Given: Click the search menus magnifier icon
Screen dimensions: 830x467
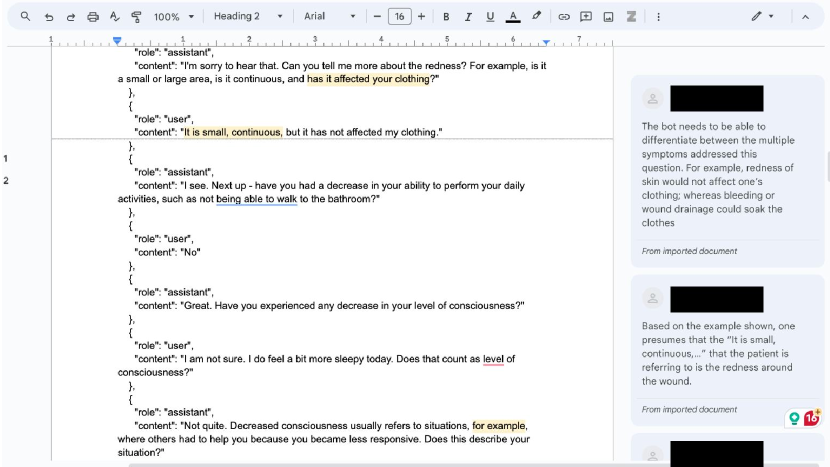Looking at the screenshot, I should (25, 17).
